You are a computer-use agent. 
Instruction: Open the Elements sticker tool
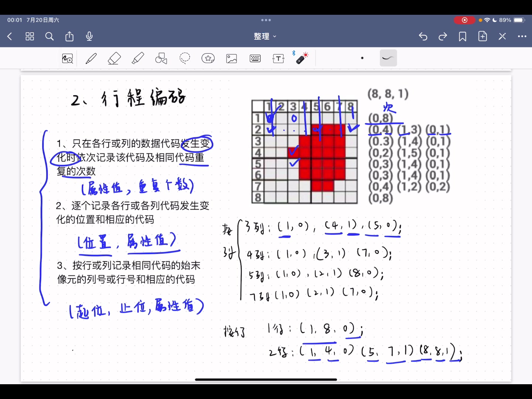[x=208, y=58]
